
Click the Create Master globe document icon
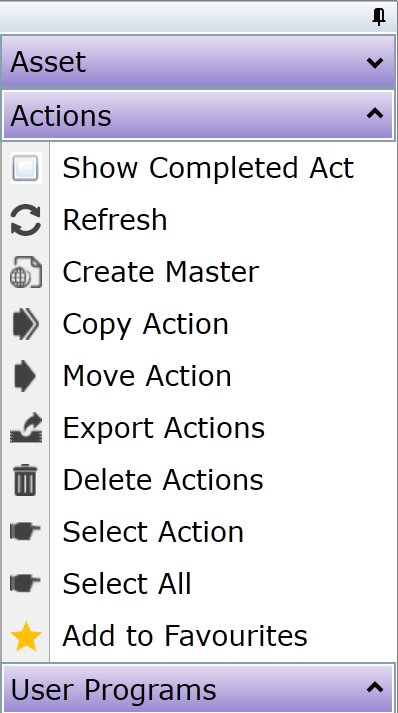tap(25, 272)
